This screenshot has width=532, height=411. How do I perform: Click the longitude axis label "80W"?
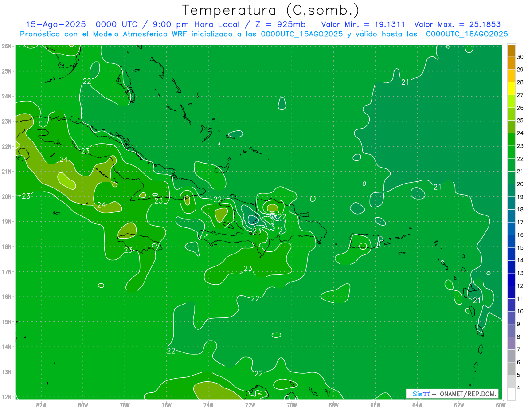(83, 405)
